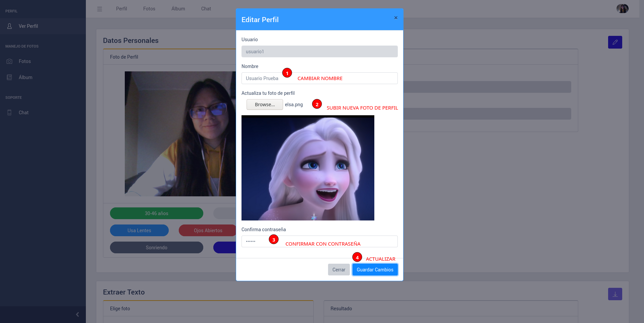
Task: Click the person icon next to Ver Perfil
Action: point(9,26)
